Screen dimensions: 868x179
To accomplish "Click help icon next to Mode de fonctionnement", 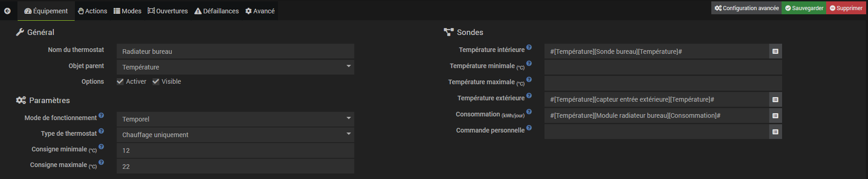I will coord(101,115).
